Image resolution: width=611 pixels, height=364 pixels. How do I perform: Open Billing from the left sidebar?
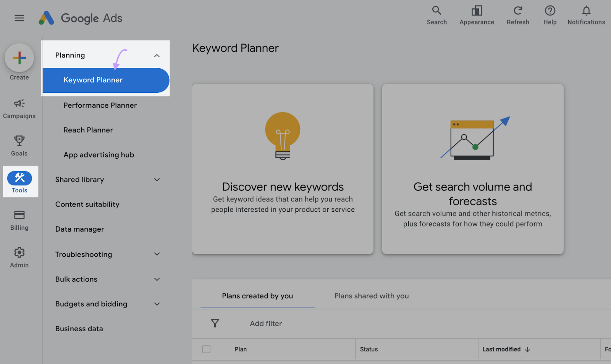tap(19, 216)
